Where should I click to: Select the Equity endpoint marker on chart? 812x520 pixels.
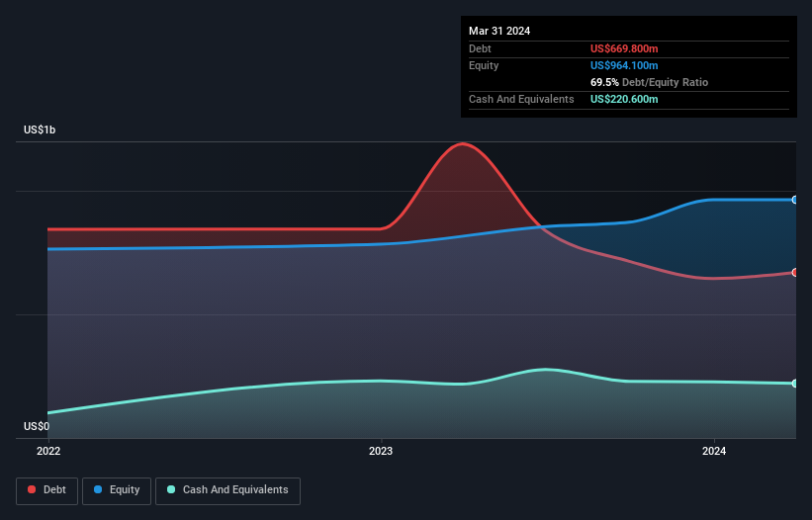click(795, 200)
